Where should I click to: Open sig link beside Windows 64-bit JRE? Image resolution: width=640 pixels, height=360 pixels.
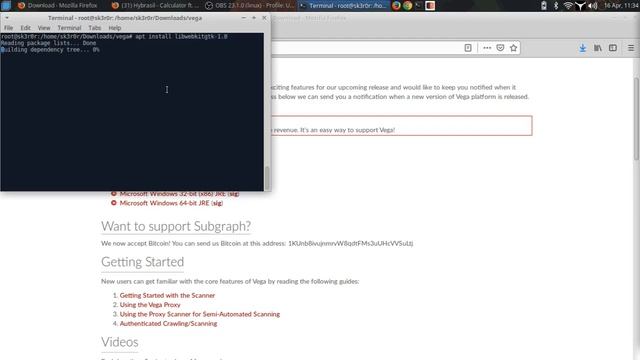click(217, 203)
